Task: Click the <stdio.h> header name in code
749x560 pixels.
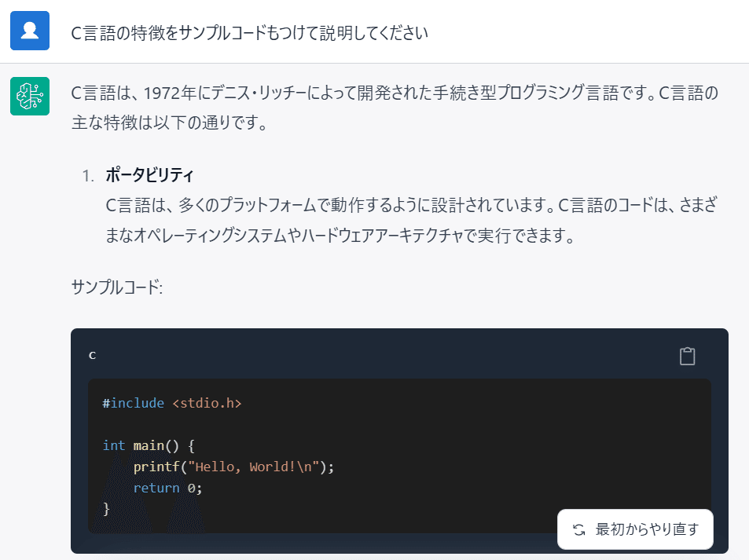Action: 207,404
